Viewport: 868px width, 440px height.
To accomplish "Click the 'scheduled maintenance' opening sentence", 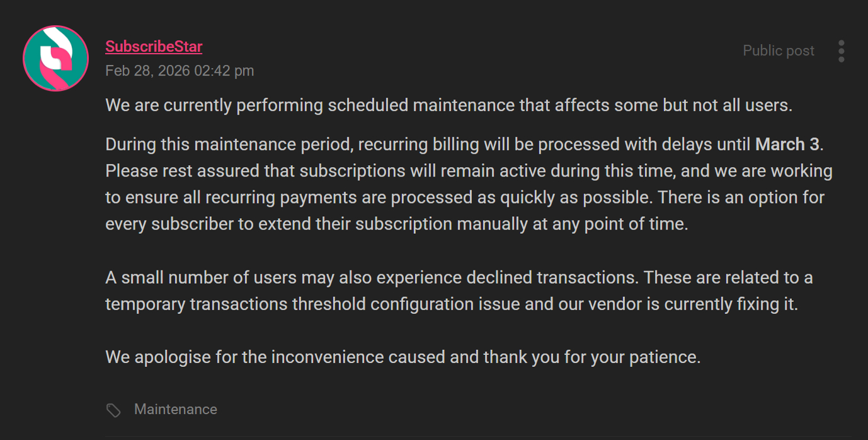I will point(448,105).
